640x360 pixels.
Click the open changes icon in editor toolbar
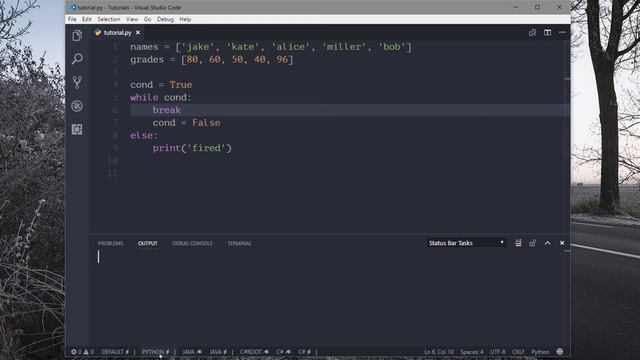[x=532, y=33]
